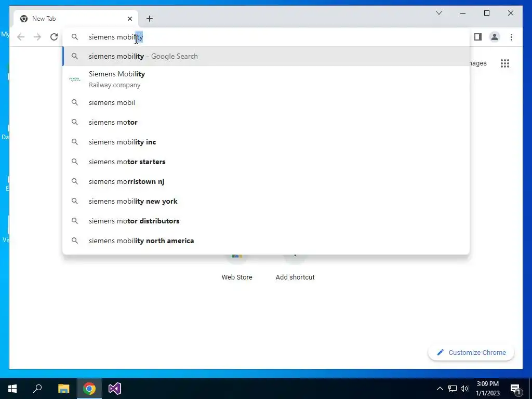532x399 pixels.
Task: Open the tab search chevron
Action: [438, 13]
